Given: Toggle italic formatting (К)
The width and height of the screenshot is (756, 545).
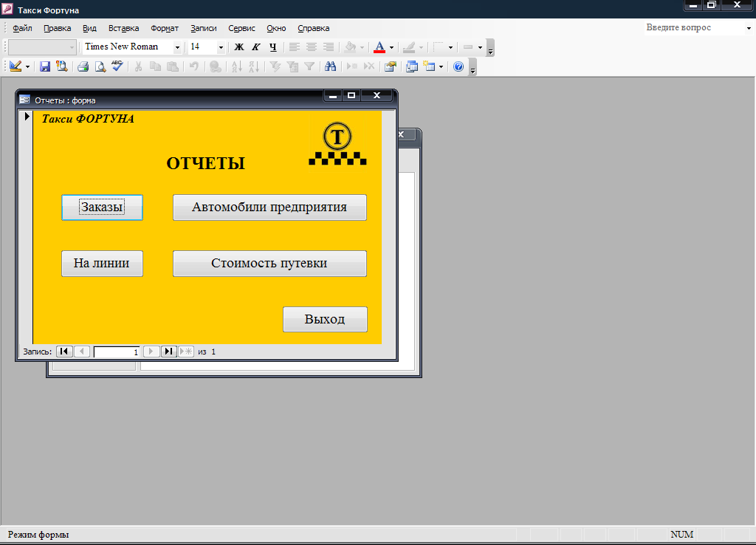Looking at the screenshot, I should [x=256, y=47].
